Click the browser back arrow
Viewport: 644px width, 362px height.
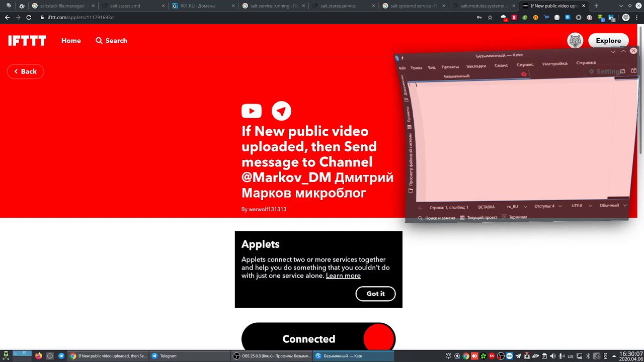click(x=7, y=17)
